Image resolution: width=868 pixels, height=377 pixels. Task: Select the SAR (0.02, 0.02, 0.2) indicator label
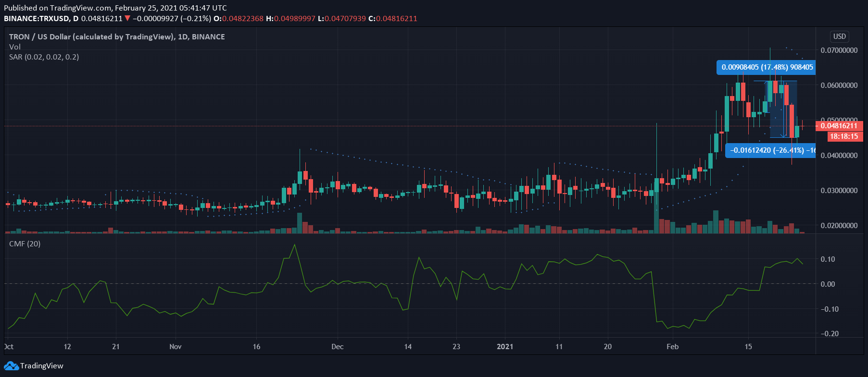44,57
